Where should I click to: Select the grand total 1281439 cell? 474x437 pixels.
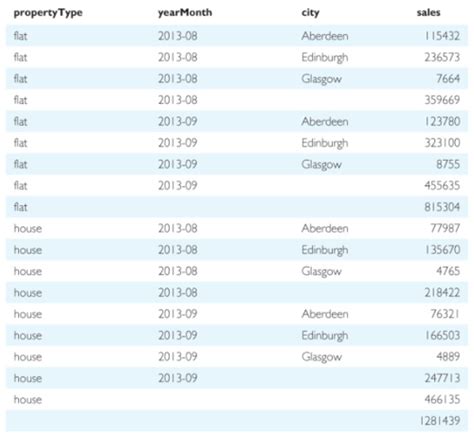pos(440,421)
